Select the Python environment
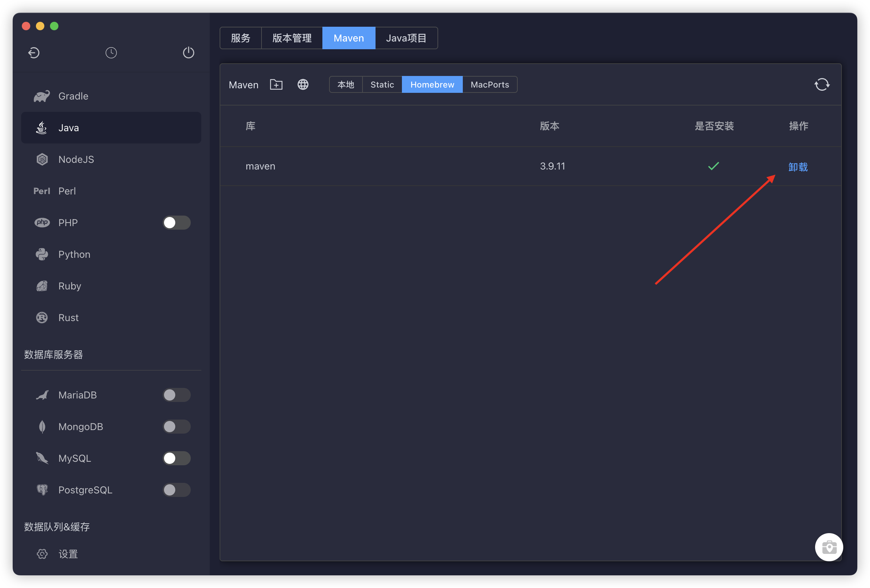Screen dimensions: 870x588 tap(74, 254)
